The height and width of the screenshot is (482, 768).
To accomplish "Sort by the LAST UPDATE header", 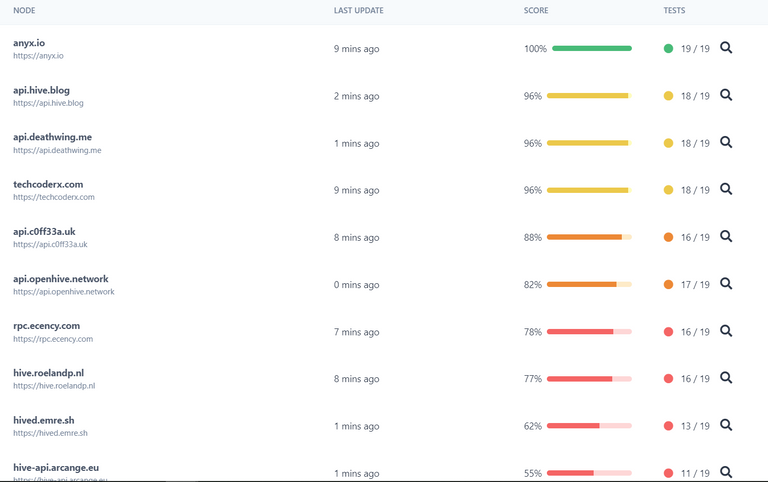I will coord(359,10).
